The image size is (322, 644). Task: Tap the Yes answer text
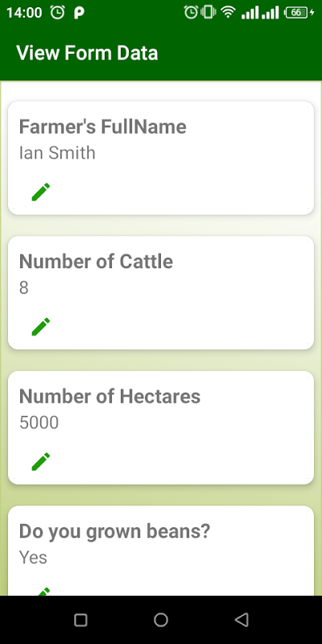coord(33,557)
